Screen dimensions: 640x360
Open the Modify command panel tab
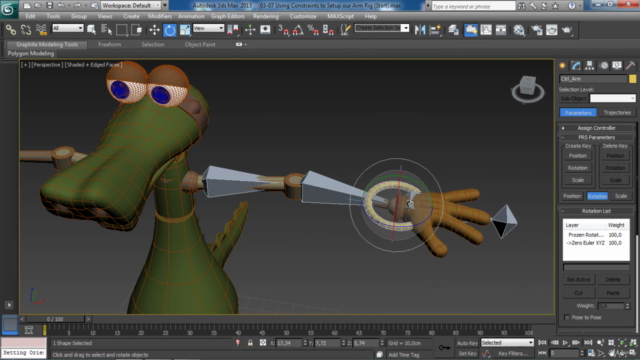tap(576, 66)
